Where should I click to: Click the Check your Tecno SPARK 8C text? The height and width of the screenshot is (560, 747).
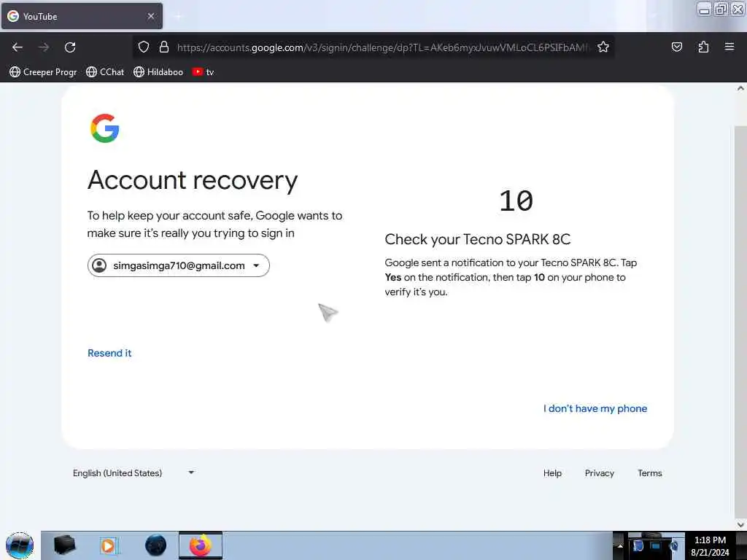click(x=477, y=239)
